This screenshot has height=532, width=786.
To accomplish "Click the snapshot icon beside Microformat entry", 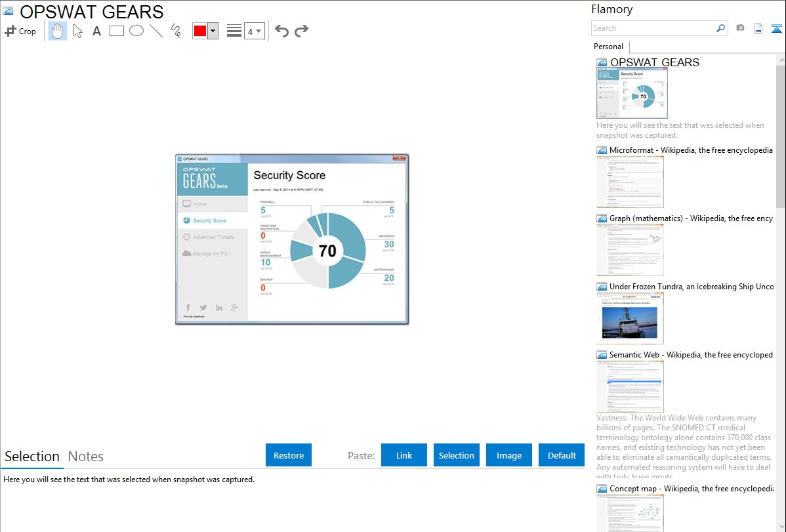I will (x=602, y=150).
